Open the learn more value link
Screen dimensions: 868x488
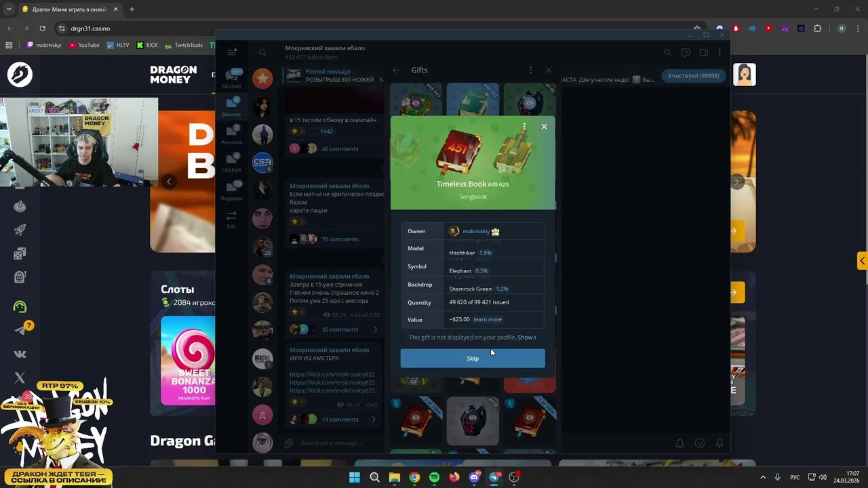(x=488, y=319)
